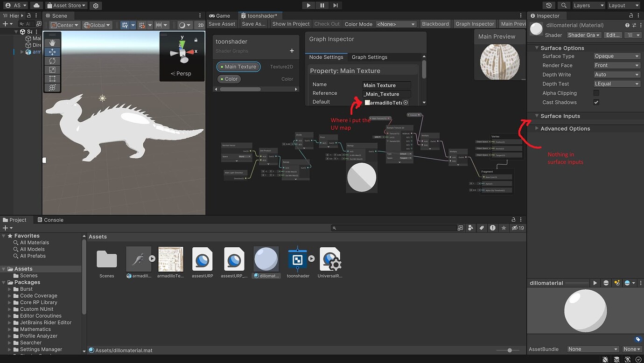This screenshot has height=363, width=644.
Task: Toggle the Cast Shadows checkbox
Action: pos(596,102)
